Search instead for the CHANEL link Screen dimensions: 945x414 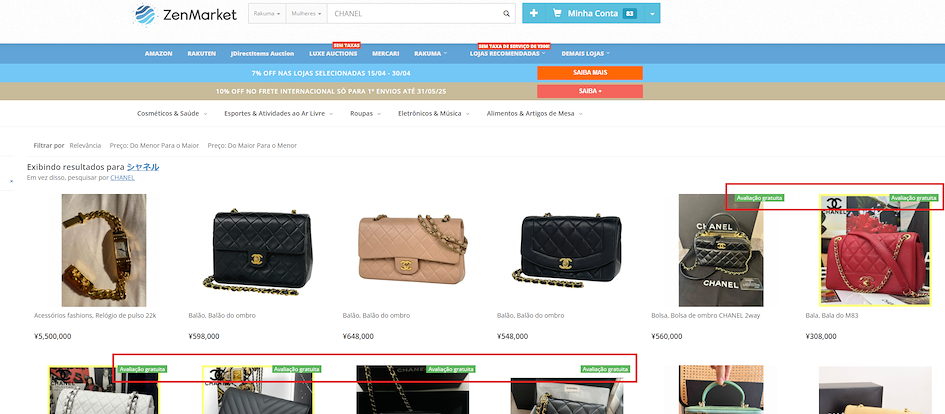(x=122, y=178)
